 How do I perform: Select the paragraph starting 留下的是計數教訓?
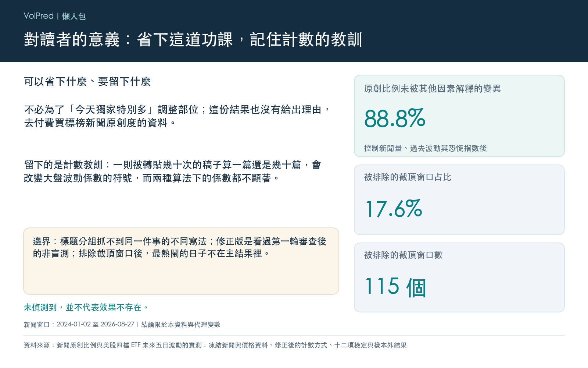click(173, 171)
